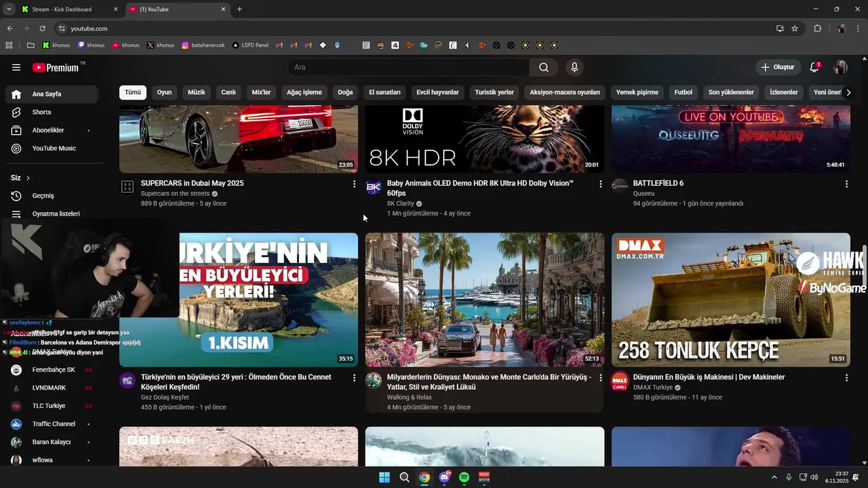The image size is (868, 488).
Task: Open more options for BATTLEFIELD 6 video
Action: (x=846, y=184)
